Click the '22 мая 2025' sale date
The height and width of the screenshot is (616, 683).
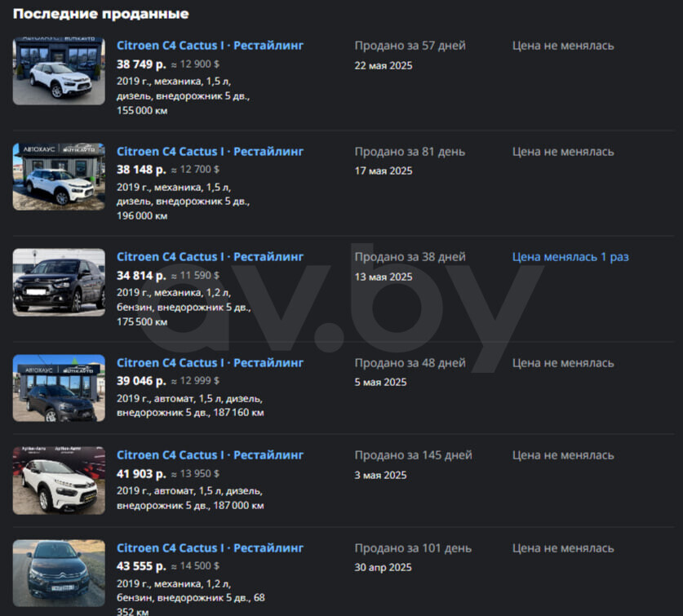pyautogui.click(x=383, y=66)
